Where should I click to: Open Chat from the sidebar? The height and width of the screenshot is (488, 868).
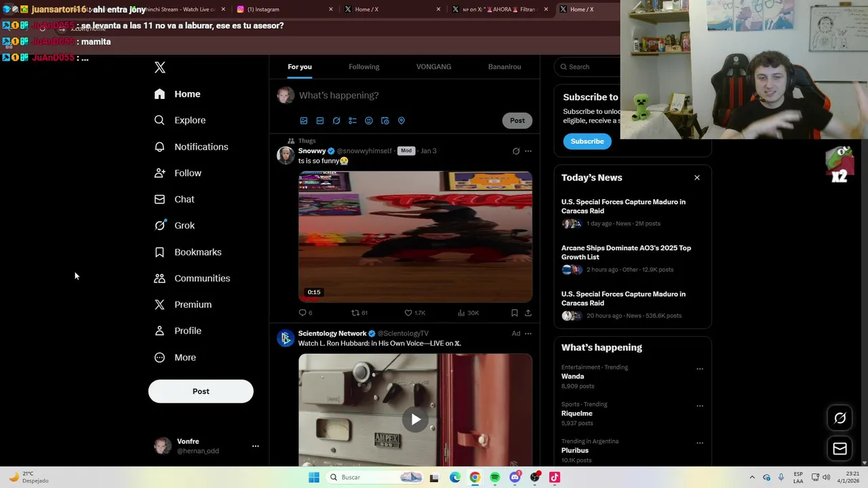[x=175, y=199]
